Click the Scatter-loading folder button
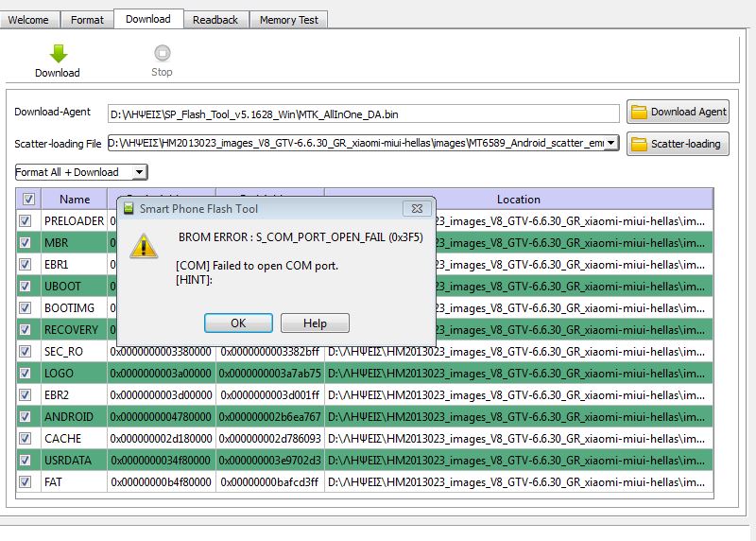The height and width of the screenshot is (541, 756). pyautogui.click(x=678, y=144)
